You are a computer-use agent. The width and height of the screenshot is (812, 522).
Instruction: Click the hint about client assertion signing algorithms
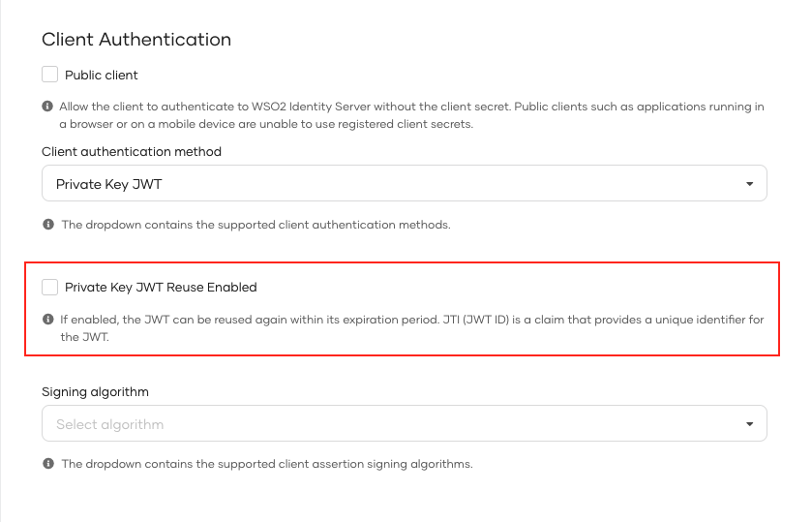pos(266,464)
